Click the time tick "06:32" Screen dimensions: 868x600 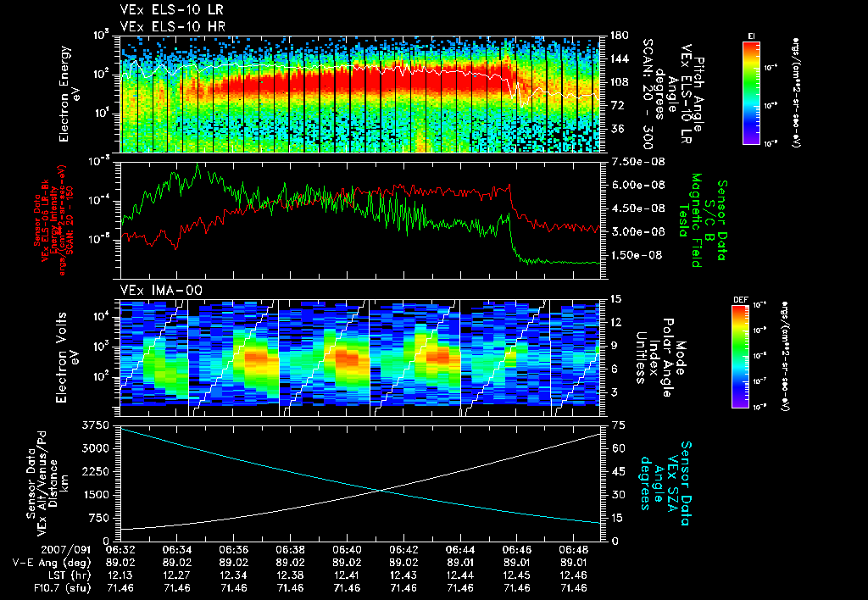coord(120,550)
